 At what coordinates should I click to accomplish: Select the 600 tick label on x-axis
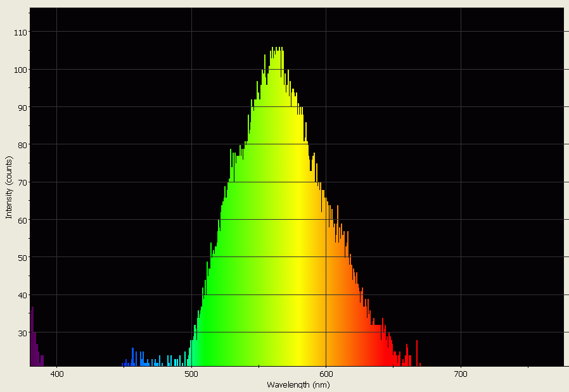[x=325, y=374]
